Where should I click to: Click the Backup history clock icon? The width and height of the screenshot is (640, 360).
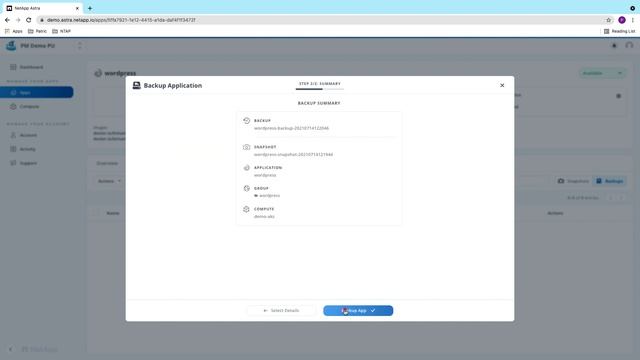[x=247, y=121]
